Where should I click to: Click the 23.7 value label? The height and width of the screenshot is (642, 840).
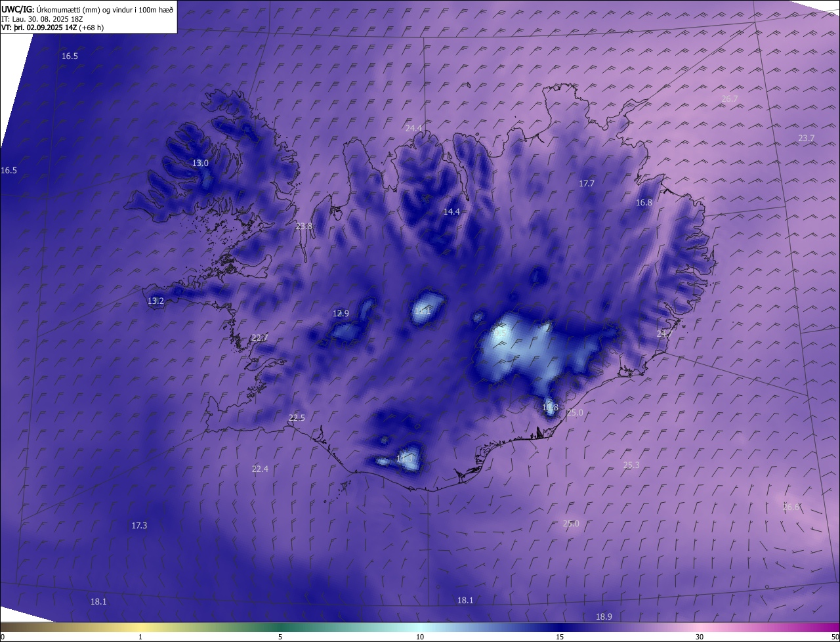coord(807,138)
